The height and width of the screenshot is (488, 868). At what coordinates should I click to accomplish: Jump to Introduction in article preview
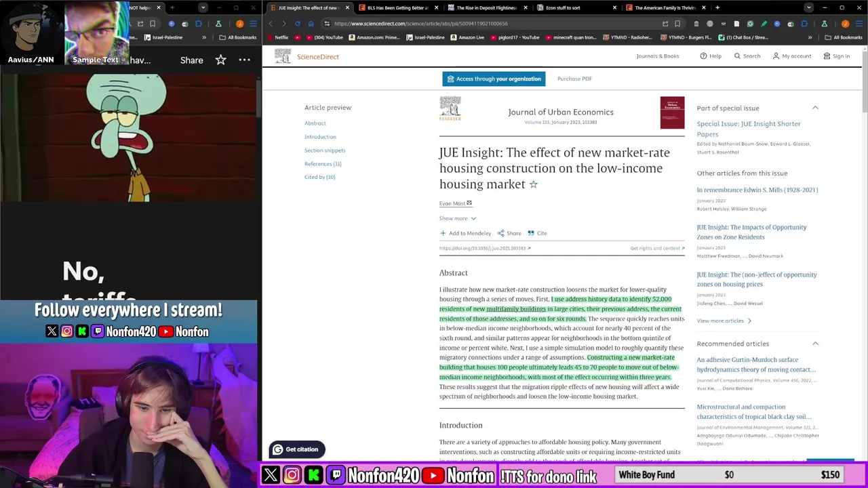coord(320,137)
